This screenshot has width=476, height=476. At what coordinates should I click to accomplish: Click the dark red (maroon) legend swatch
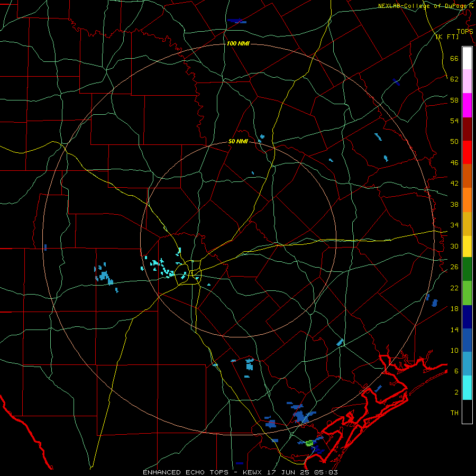click(467, 129)
